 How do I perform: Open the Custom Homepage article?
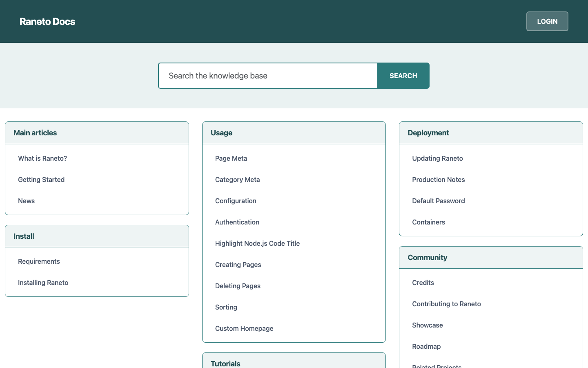[244, 328]
